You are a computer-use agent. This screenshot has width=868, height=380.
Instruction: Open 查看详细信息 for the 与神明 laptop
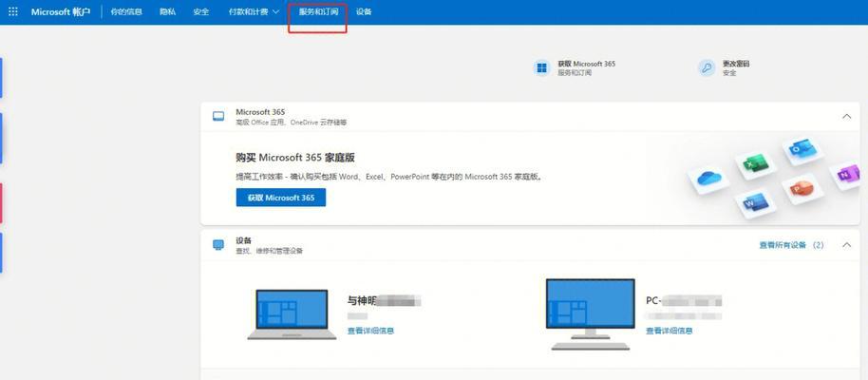coord(371,331)
